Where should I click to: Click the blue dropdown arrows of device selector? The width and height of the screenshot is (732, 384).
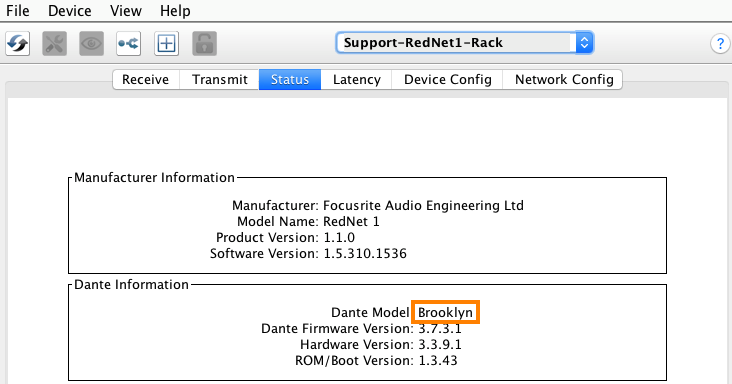tap(584, 43)
